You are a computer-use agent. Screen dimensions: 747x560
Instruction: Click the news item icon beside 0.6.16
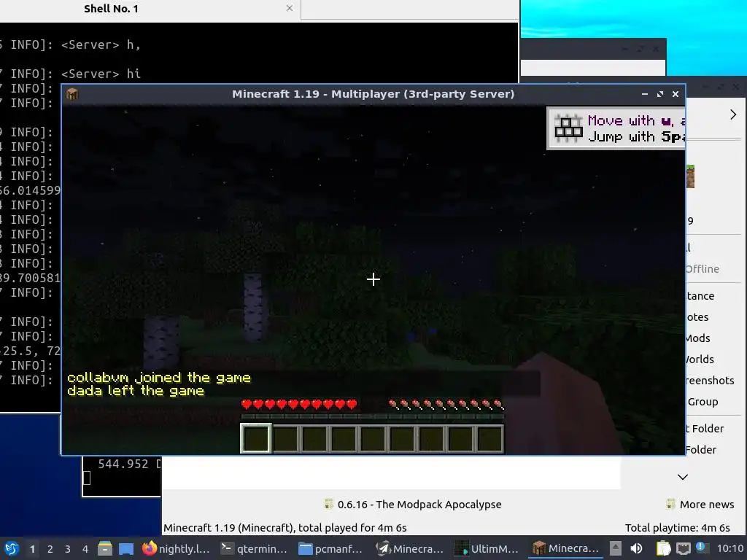(x=328, y=504)
